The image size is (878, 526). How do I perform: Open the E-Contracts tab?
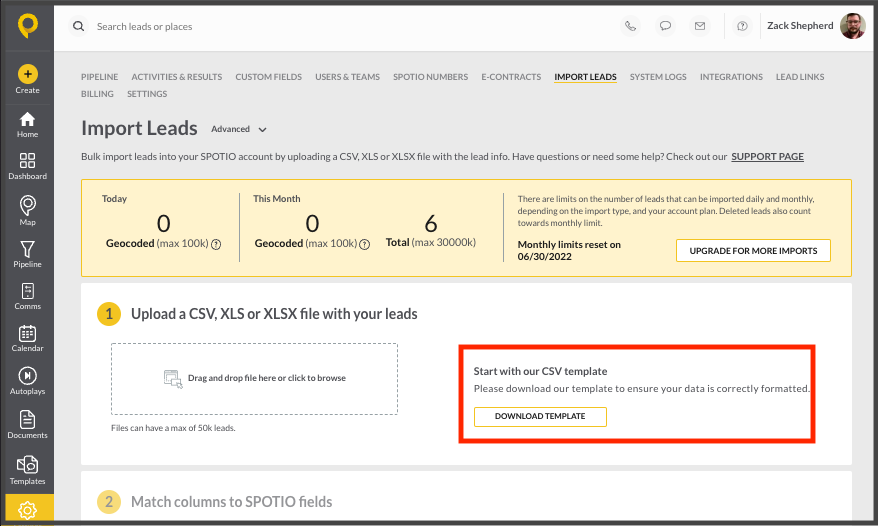pos(511,77)
